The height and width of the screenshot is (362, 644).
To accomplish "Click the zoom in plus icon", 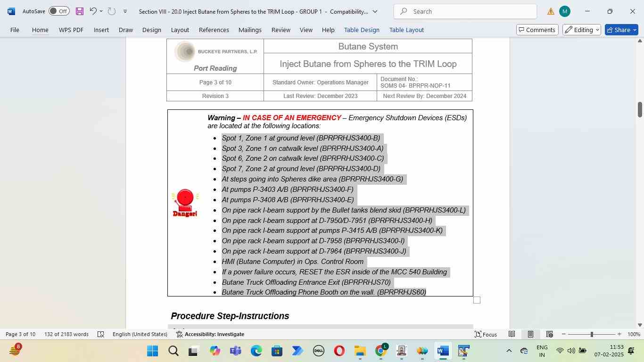I will coord(619,334).
